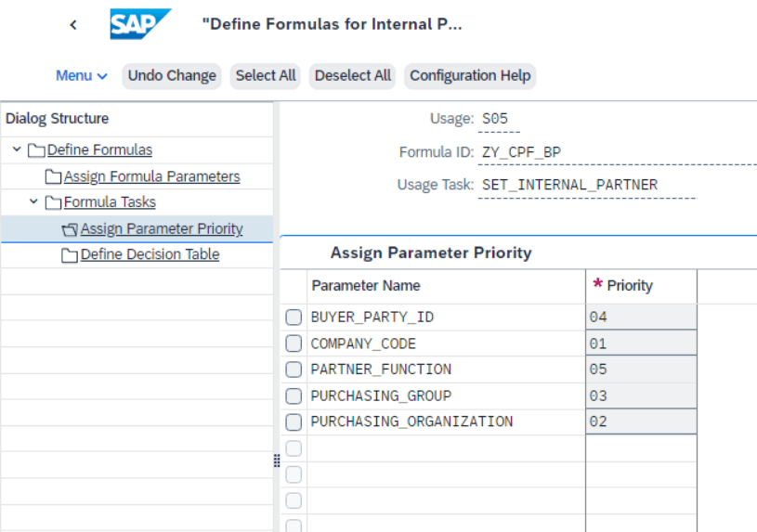This screenshot has width=757, height=532.
Task: Open Define Decision Table in dialog structure
Action: pos(150,254)
